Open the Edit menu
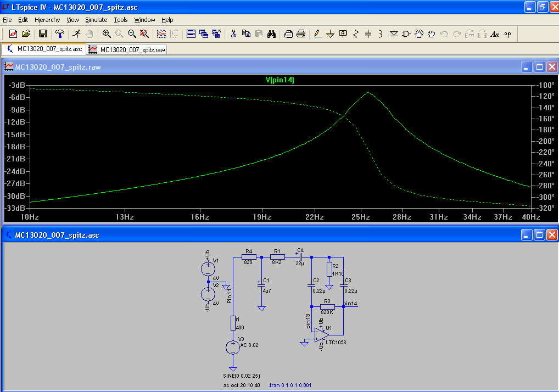The image size is (559, 392). [23, 20]
